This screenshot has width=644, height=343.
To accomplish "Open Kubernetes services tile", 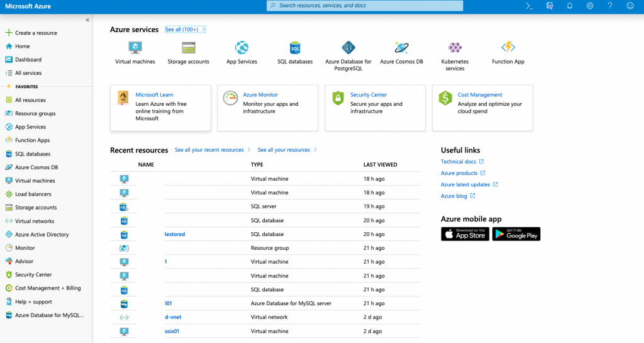I will pyautogui.click(x=455, y=56).
